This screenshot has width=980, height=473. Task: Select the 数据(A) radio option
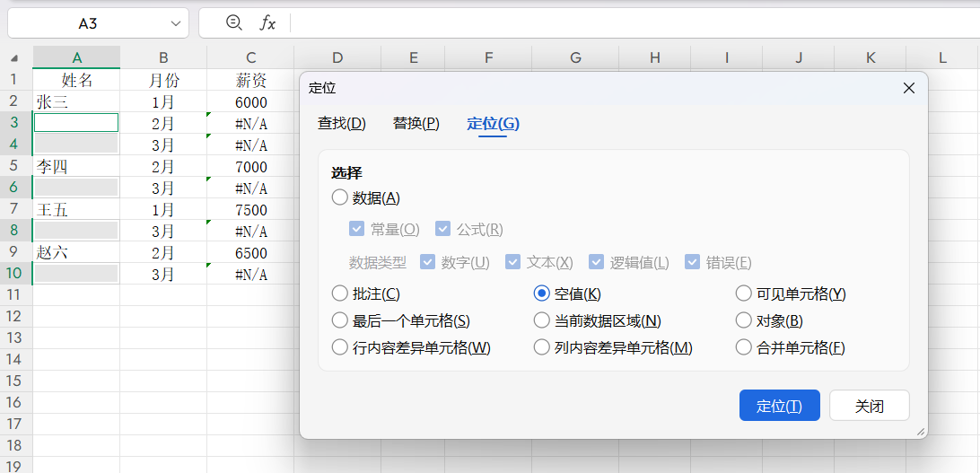(x=366, y=198)
